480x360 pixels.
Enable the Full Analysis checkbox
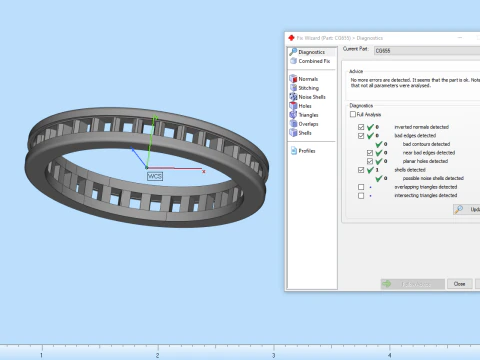pyautogui.click(x=353, y=114)
